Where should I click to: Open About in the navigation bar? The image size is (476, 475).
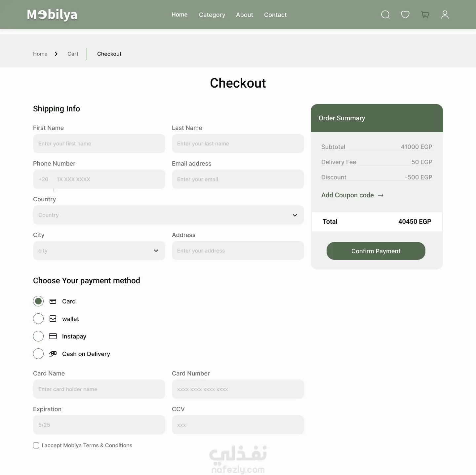245,15
